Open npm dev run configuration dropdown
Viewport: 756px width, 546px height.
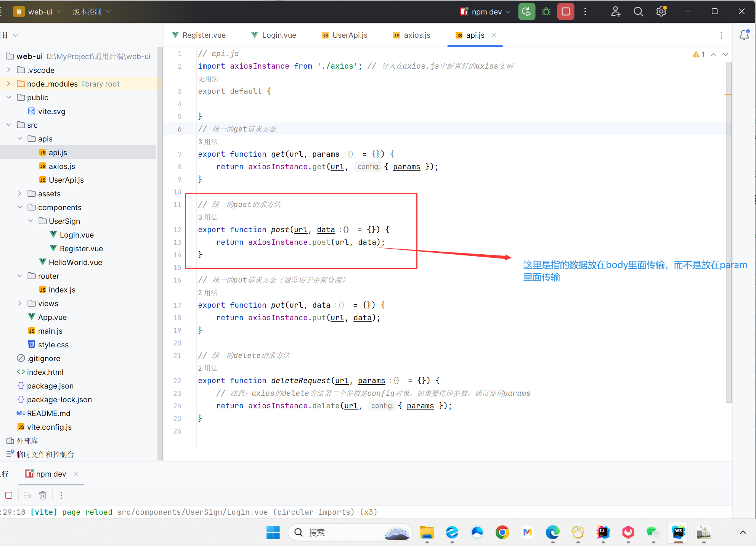point(485,12)
